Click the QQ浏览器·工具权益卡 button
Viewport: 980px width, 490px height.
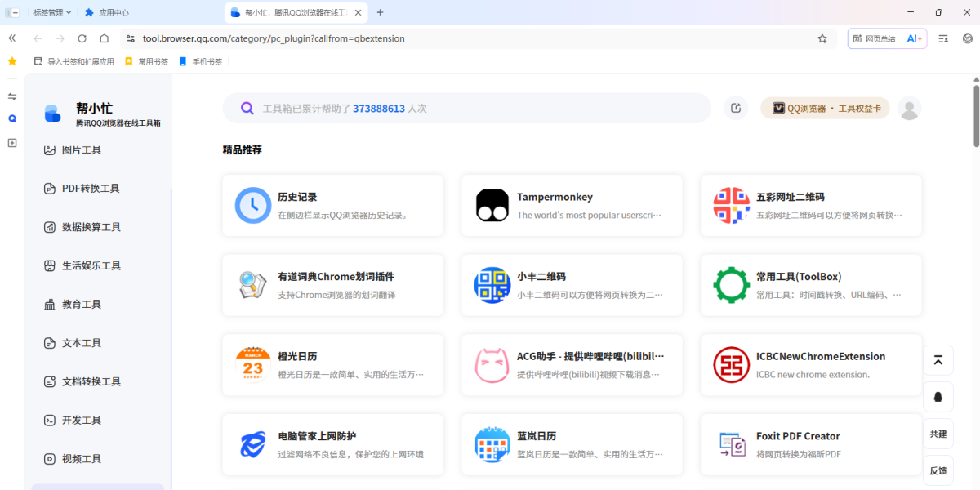pos(825,108)
